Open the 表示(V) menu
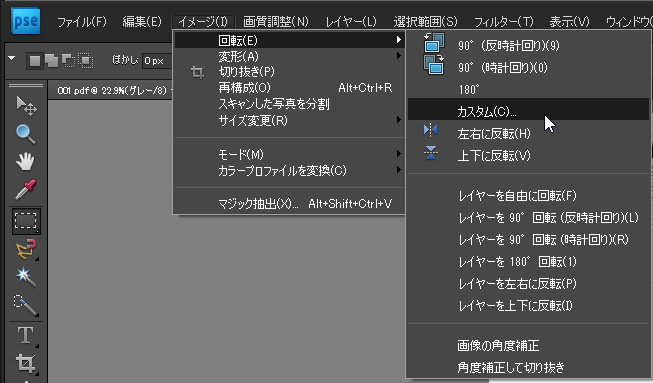Image resolution: width=653 pixels, height=383 pixels. [x=569, y=22]
